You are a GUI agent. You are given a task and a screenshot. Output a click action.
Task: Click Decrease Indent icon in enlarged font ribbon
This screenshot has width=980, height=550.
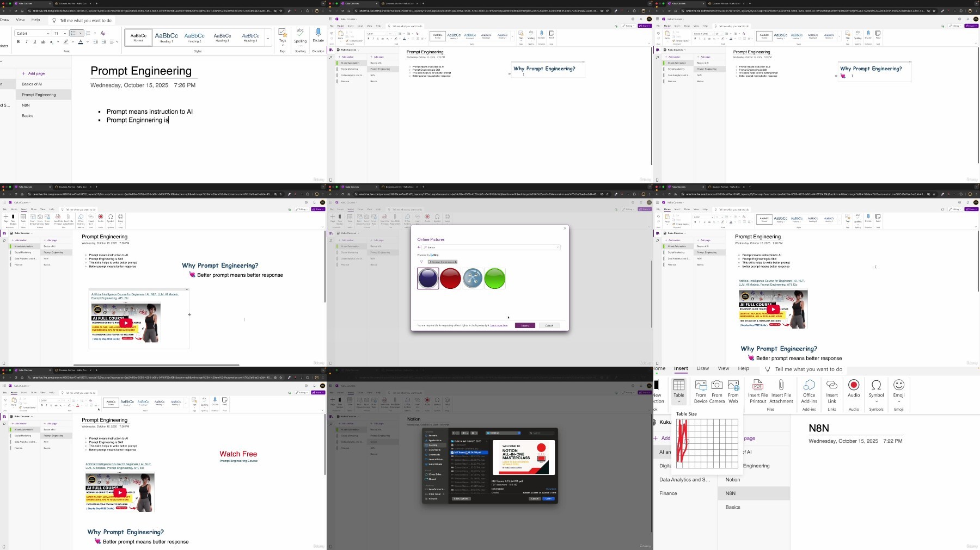[x=96, y=42]
